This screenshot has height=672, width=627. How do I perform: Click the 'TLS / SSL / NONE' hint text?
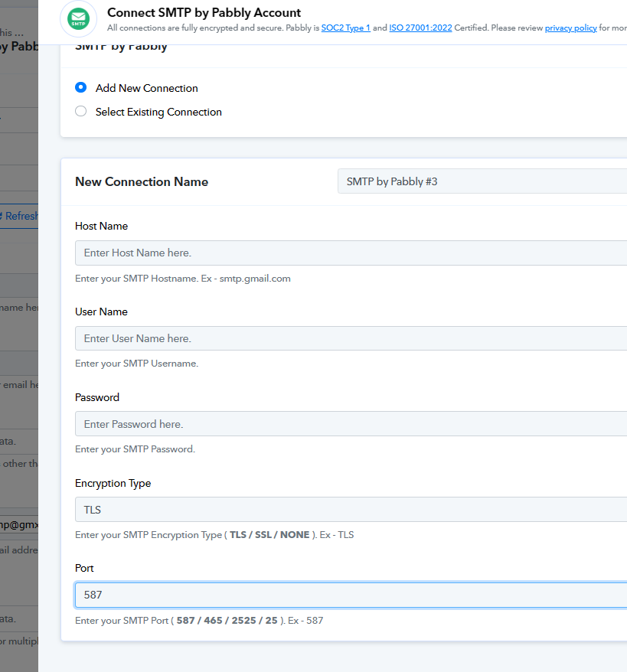click(269, 535)
